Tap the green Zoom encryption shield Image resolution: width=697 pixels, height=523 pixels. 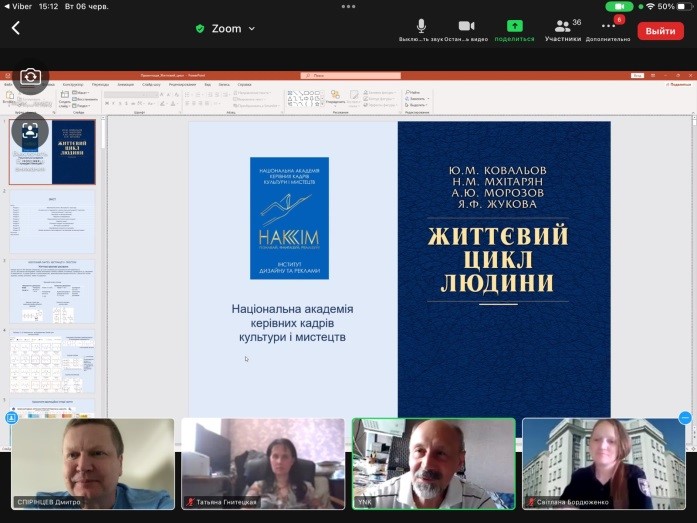(200, 29)
